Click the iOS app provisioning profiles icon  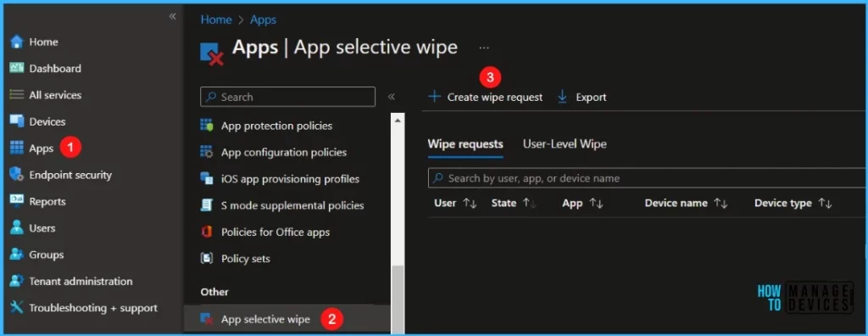click(x=207, y=179)
